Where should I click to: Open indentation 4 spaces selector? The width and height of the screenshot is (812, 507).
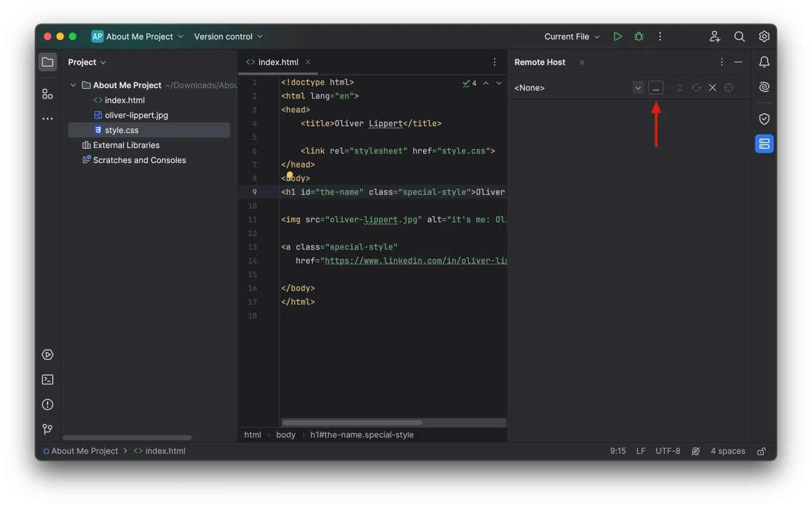coord(728,451)
